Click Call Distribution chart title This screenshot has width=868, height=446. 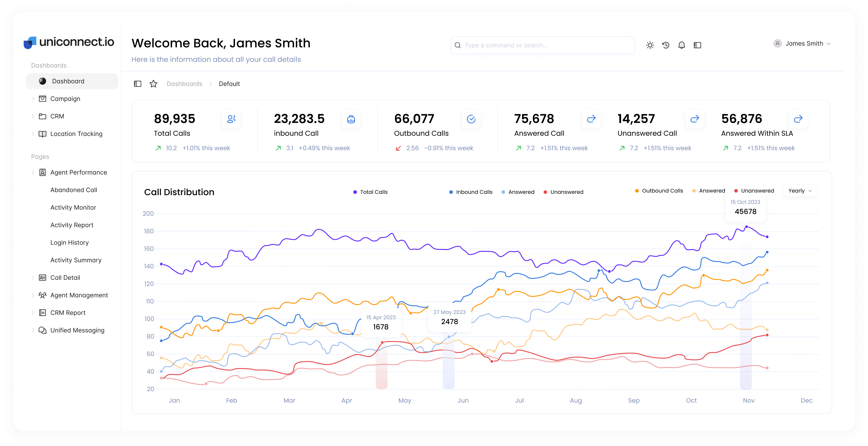(179, 192)
